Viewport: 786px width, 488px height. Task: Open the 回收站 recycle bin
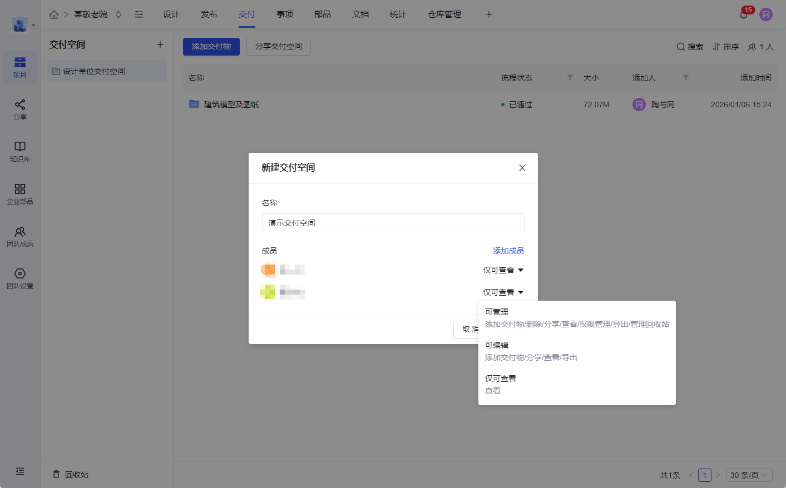[x=70, y=474]
